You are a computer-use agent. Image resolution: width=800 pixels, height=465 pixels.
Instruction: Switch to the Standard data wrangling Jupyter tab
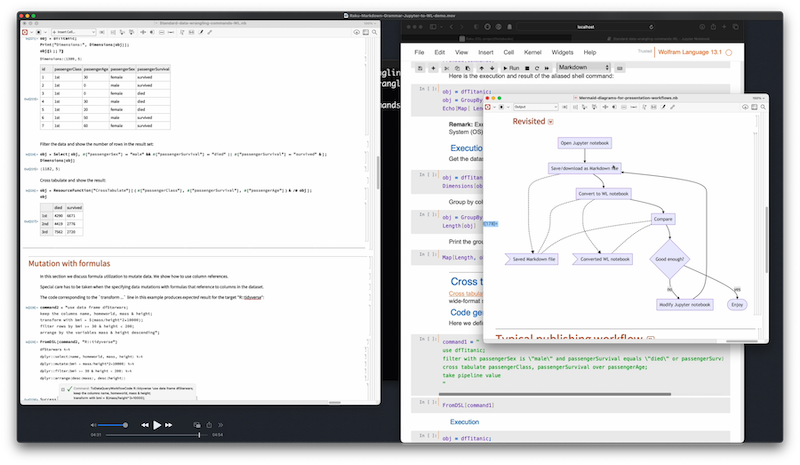coord(659,38)
